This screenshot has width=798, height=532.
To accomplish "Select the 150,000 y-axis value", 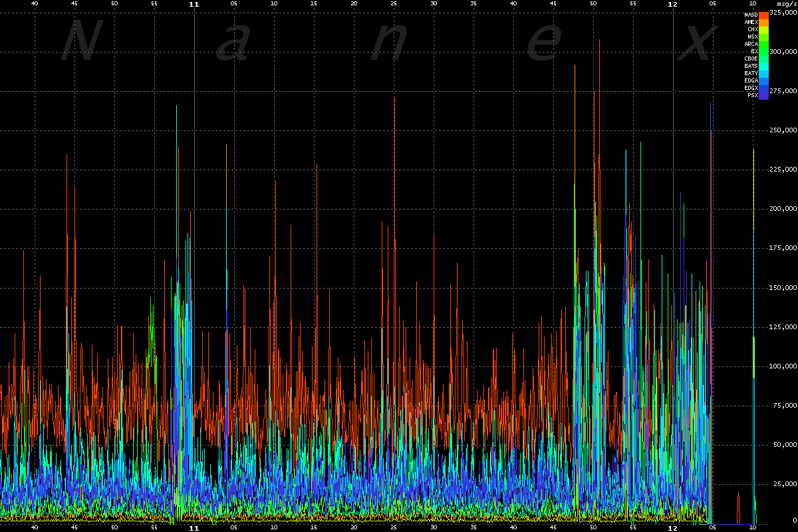I will [783, 288].
